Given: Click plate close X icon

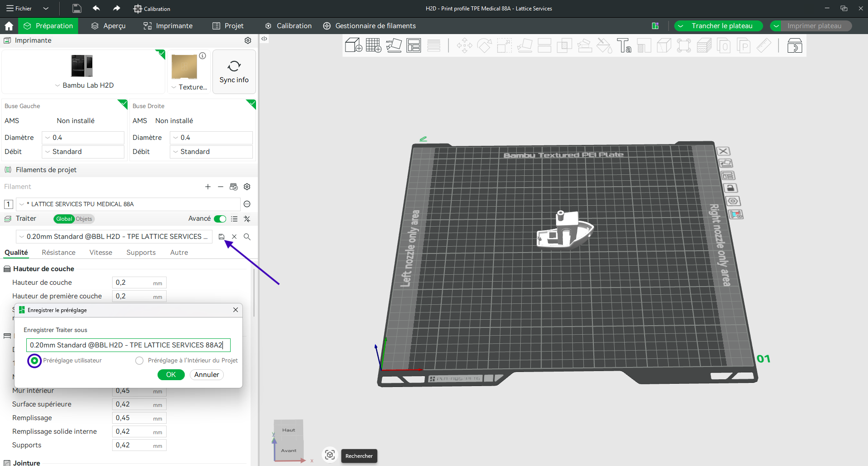Looking at the screenshot, I should coord(724,151).
